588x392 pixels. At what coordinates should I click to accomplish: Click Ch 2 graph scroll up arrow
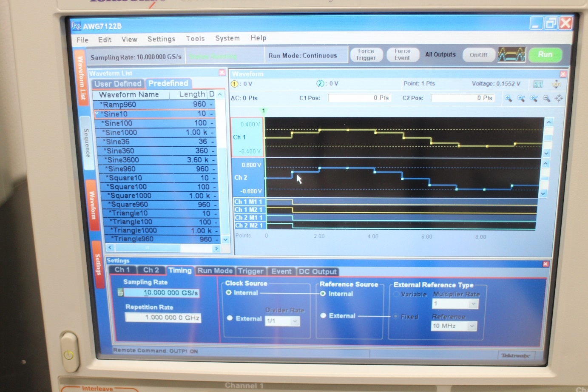click(x=546, y=163)
